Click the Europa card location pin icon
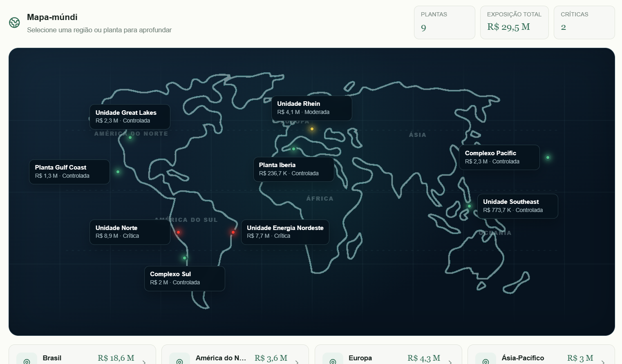 [x=333, y=362]
